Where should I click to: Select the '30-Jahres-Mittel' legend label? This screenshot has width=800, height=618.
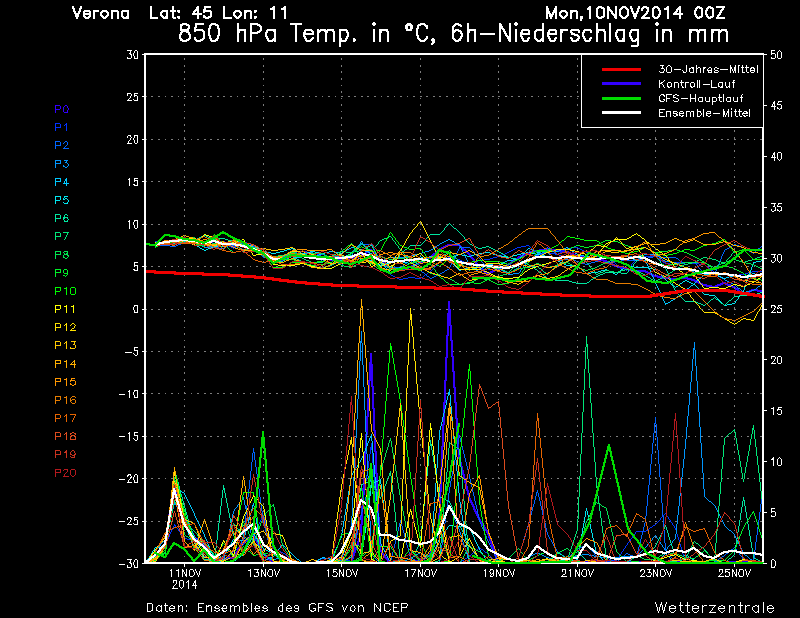[708, 69]
